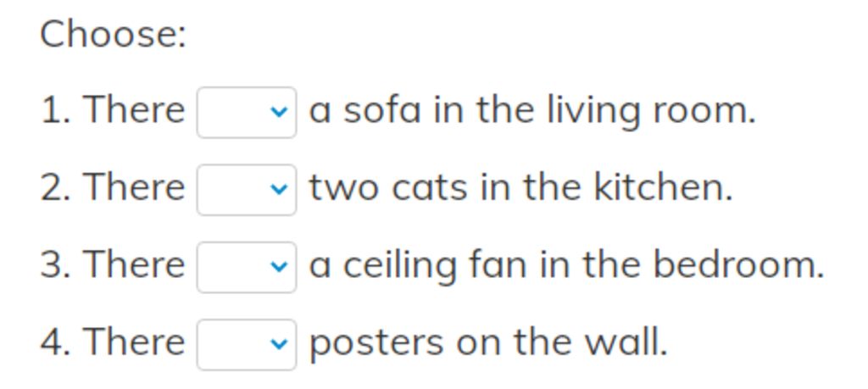Click the text "posters on the wall."
This screenshot has width=868, height=389.
coord(488,343)
